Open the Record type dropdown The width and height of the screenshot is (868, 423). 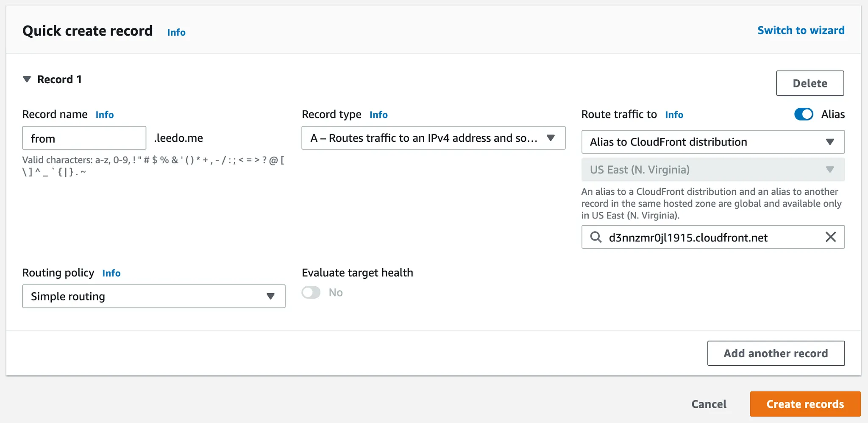(433, 138)
